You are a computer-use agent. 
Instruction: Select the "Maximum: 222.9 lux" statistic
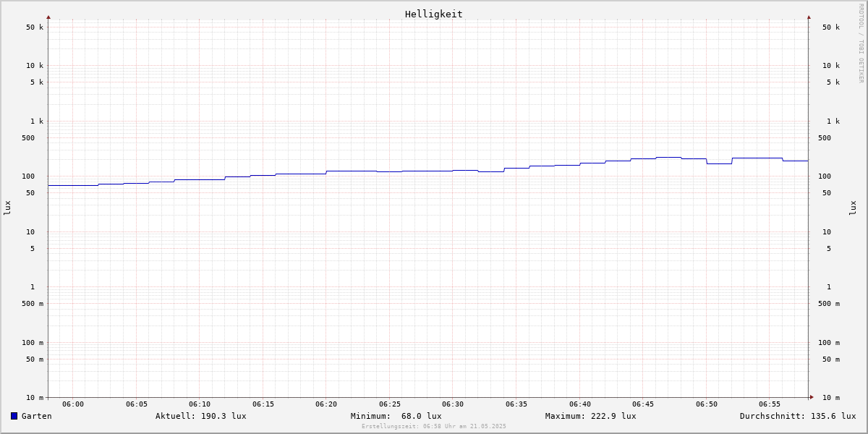[591, 416]
